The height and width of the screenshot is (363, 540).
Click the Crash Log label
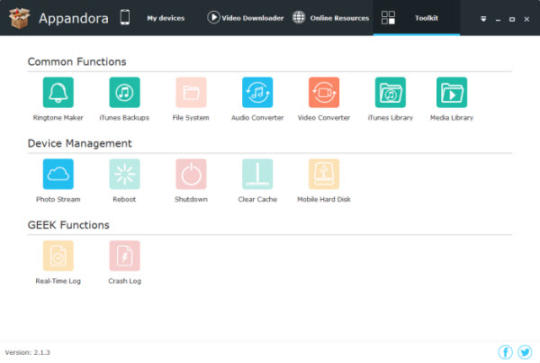coord(125,281)
